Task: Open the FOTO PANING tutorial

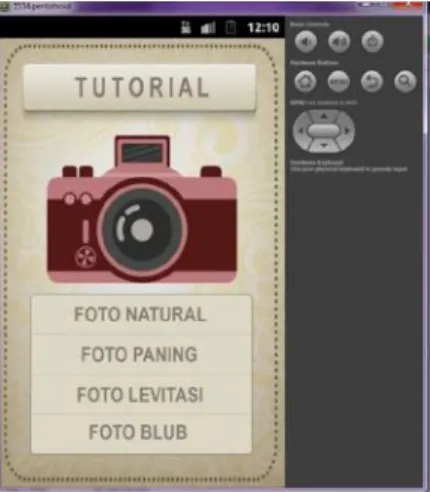Action: tap(141, 354)
